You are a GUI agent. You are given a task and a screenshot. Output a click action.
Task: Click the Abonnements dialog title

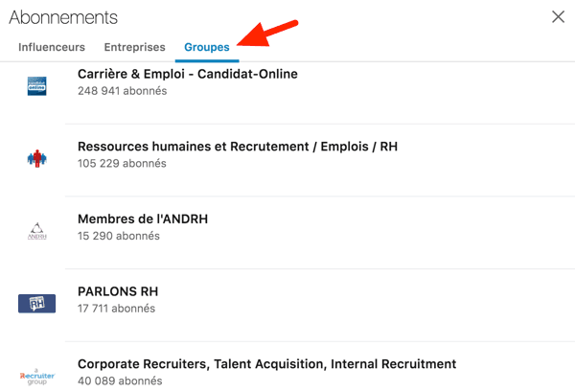[63, 17]
